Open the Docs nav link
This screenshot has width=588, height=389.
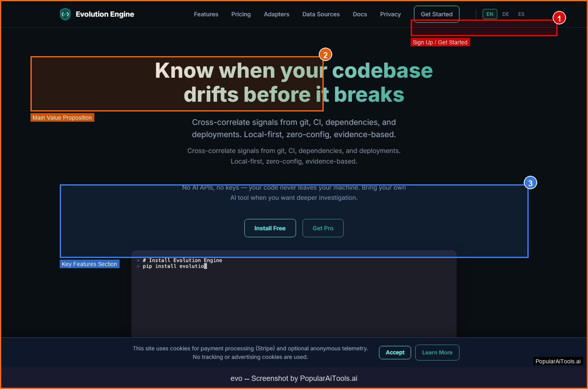[359, 14]
